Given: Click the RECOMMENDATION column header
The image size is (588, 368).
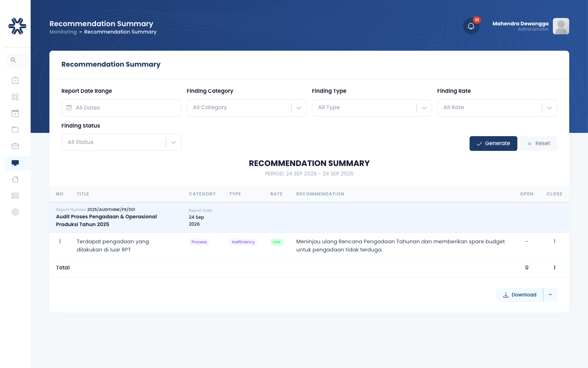Looking at the screenshot, I should point(320,194).
